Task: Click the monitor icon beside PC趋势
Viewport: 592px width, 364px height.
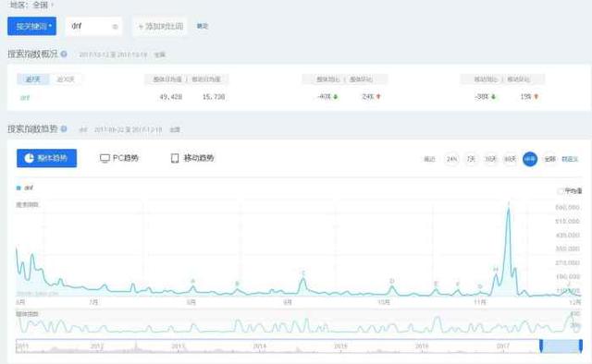Action: point(105,158)
